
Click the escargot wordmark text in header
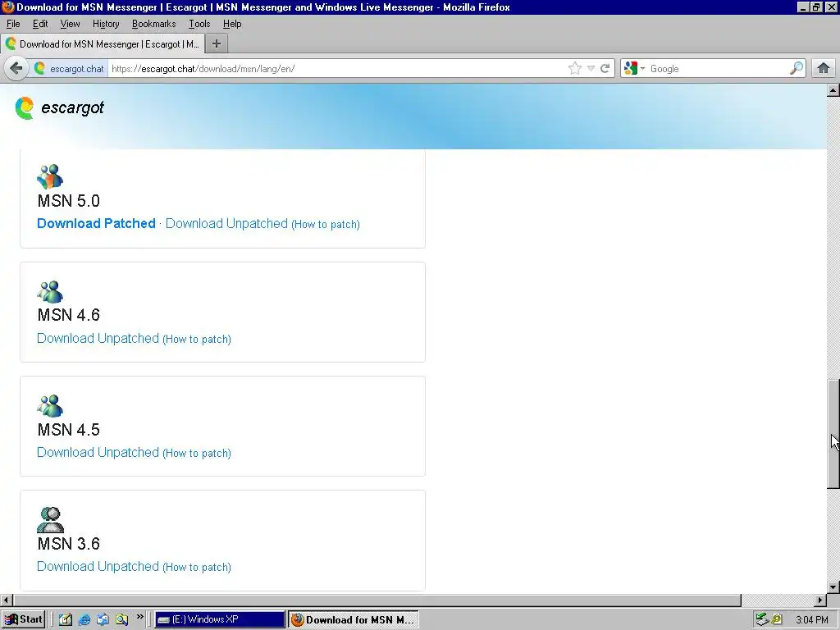coord(72,107)
